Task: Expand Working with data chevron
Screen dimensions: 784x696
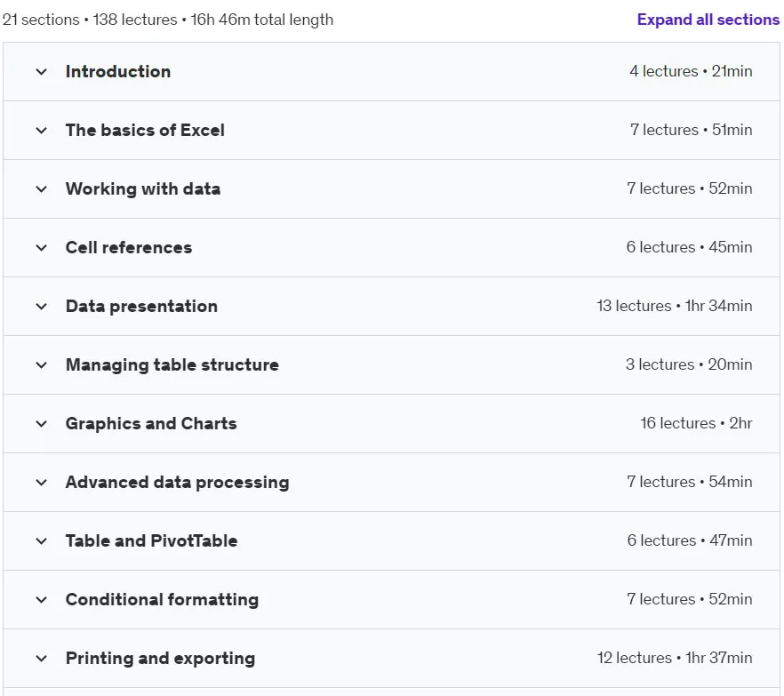Action: [x=42, y=189]
